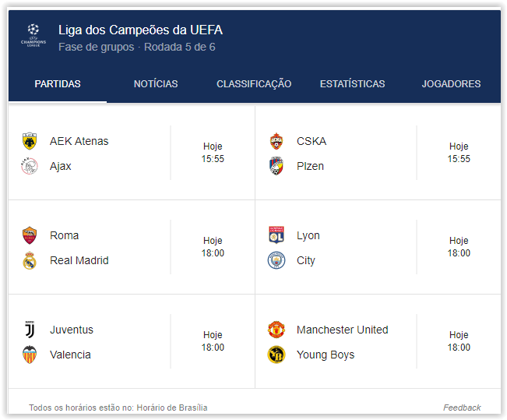Open the Liga dos Campeões da UEFA title
Viewport: 507px width, 420px height.
click(140, 30)
